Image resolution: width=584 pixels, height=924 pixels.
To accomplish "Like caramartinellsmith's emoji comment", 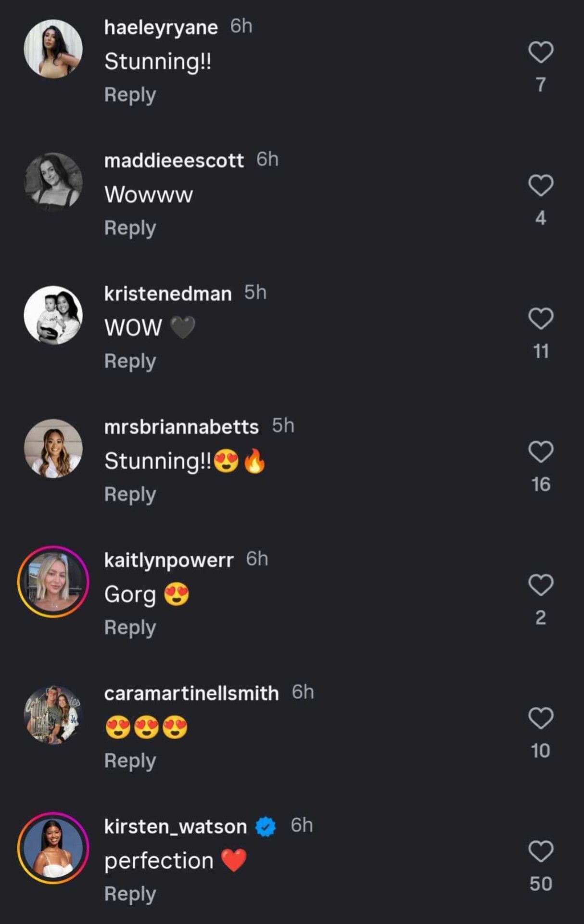I will pyautogui.click(x=541, y=719).
